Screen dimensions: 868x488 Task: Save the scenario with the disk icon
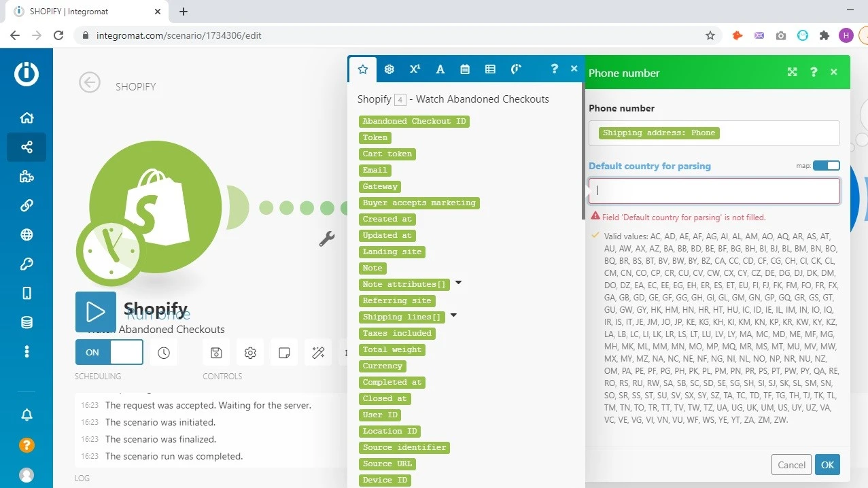pyautogui.click(x=216, y=353)
